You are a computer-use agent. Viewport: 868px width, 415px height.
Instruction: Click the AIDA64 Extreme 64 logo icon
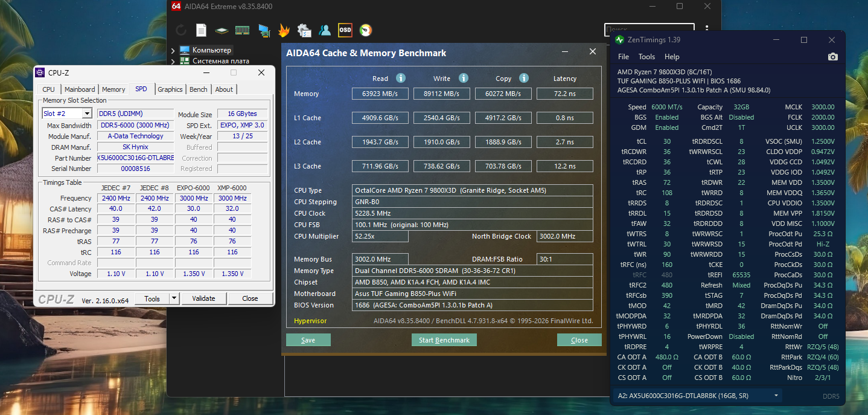point(176,6)
